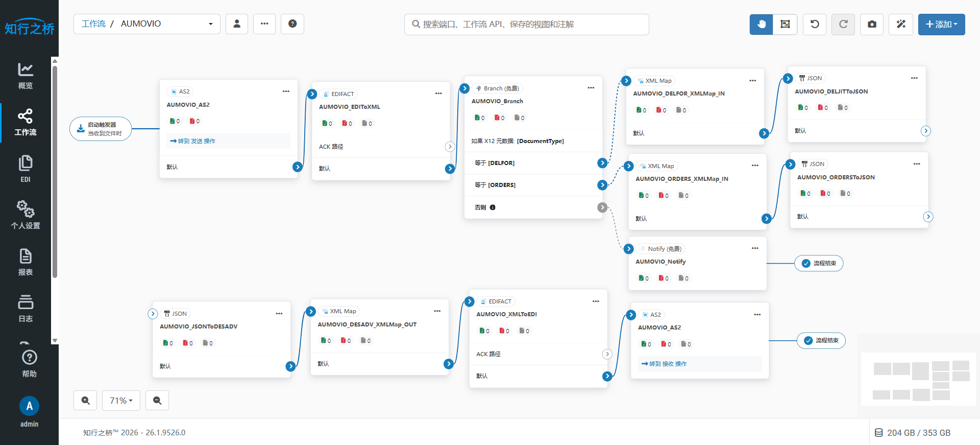Click 流程结束 node after AUMOVIO_Notify
The image size is (980, 445).
pyautogui.click(x=819, y=263)
